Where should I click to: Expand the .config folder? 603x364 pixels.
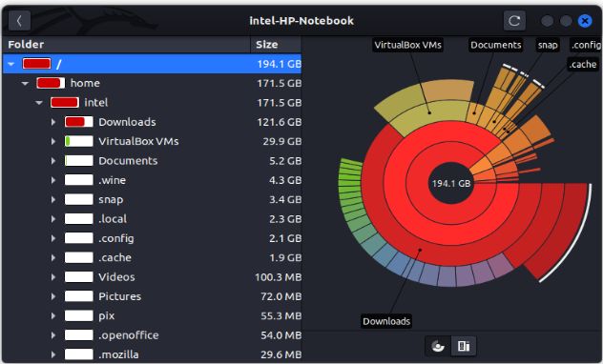[53, 238]
